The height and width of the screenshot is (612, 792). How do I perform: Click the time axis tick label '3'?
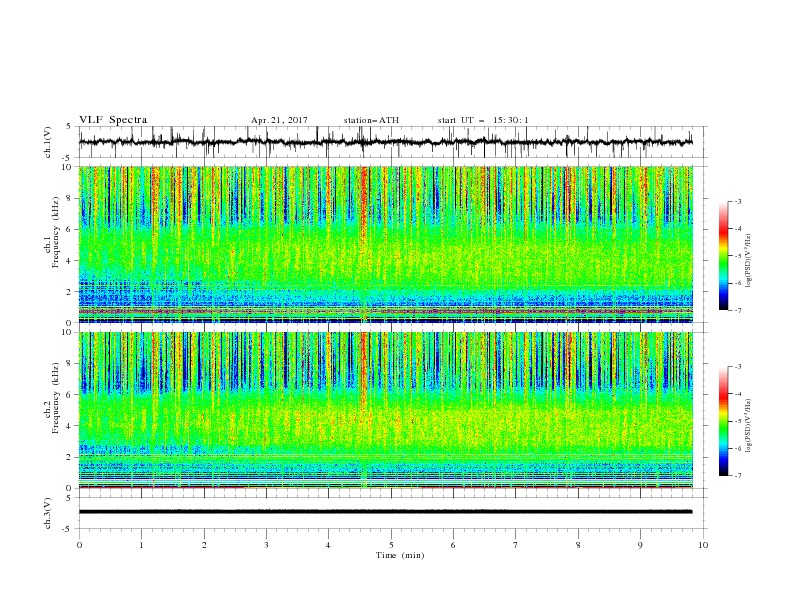(x=266, y=545)
